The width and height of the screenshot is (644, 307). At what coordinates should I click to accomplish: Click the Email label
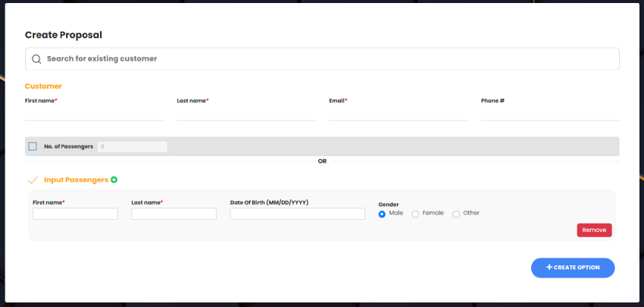pyautogui.click(x=336, y=101)
